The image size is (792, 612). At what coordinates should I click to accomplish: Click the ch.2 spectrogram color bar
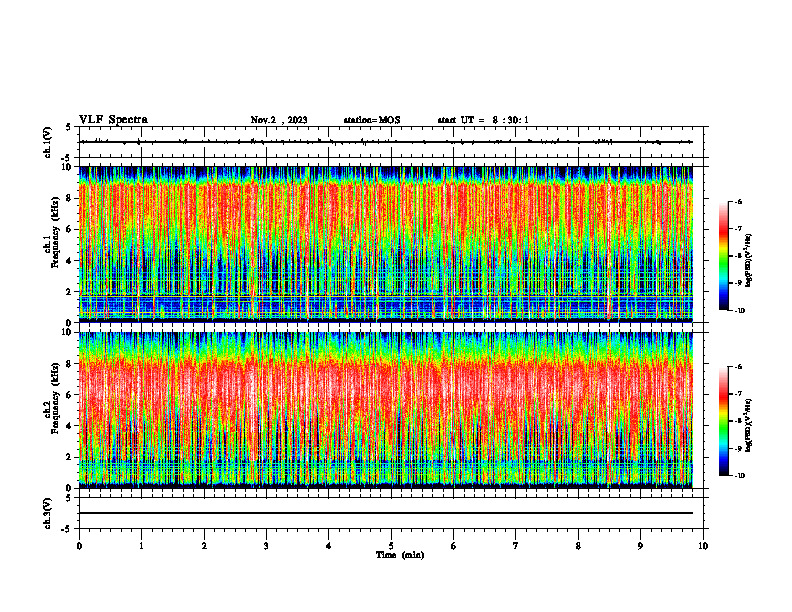[723, 421]
